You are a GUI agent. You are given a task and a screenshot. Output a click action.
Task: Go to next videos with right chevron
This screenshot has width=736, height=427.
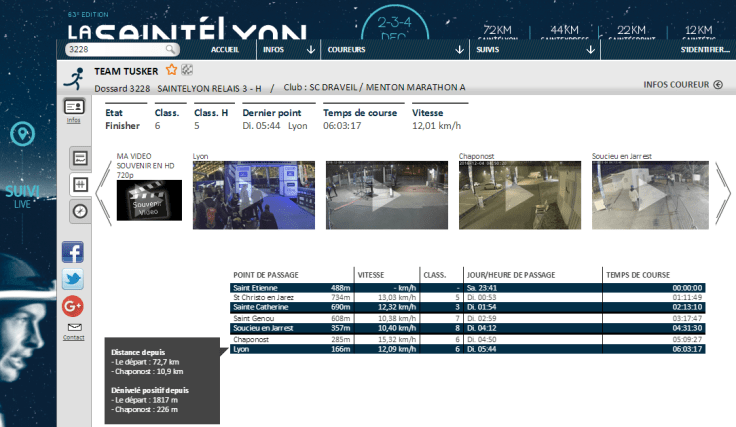[723, 193]
